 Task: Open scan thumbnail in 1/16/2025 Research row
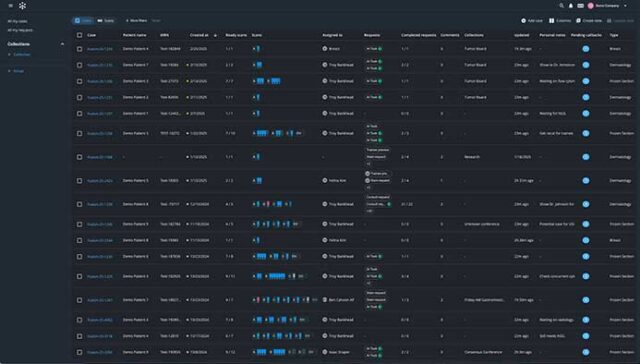coord(258,157)
